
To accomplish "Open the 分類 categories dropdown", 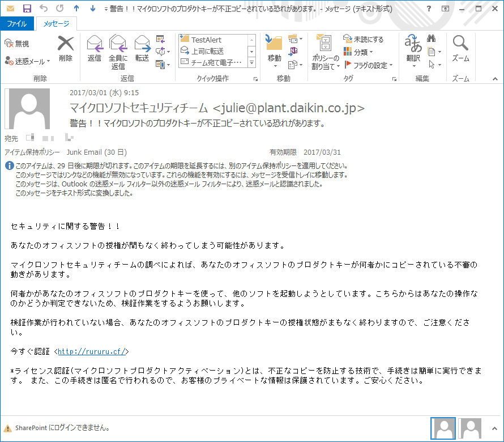I will 358,52.
